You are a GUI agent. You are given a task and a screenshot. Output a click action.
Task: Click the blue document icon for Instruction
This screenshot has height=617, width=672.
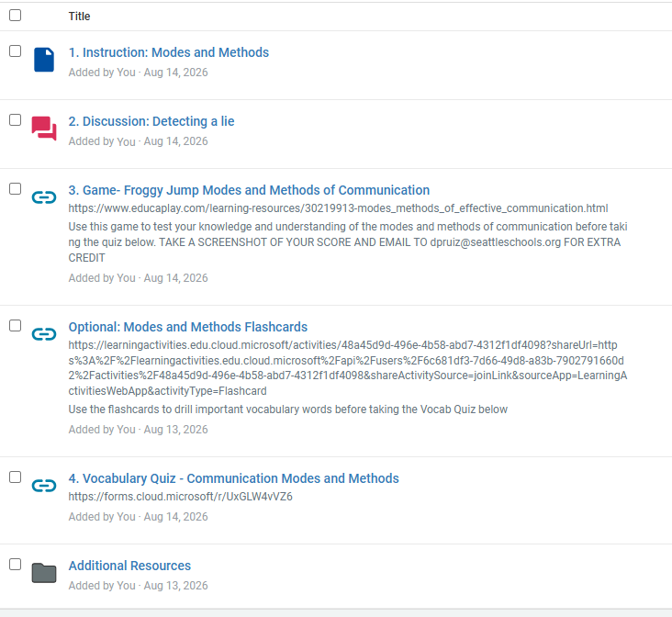[44, 60]
